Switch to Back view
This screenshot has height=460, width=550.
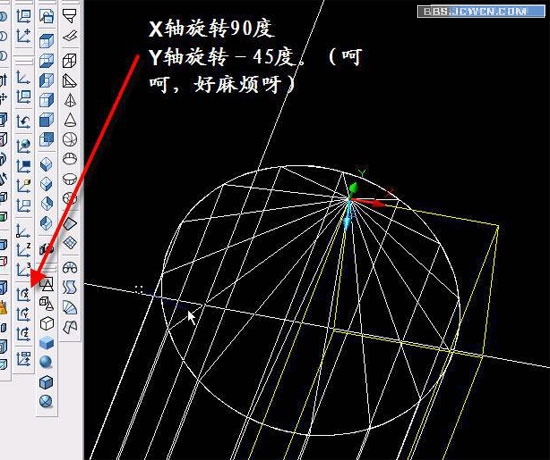[46, 139]
